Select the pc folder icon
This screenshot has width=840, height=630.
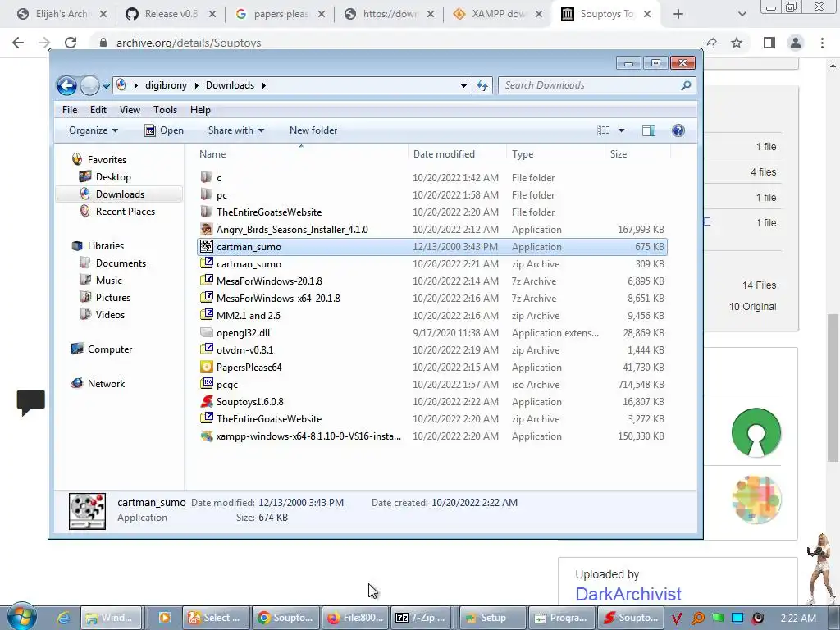pos(206,194)
